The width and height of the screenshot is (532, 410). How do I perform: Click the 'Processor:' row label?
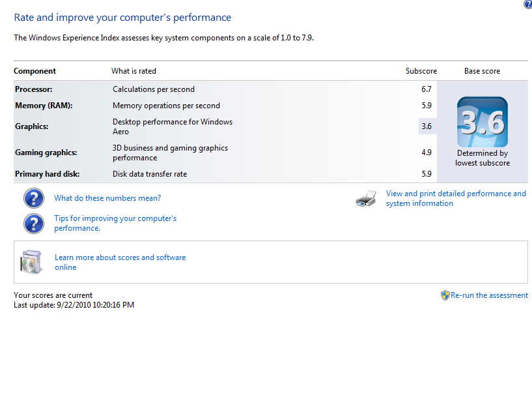point(34,89)
